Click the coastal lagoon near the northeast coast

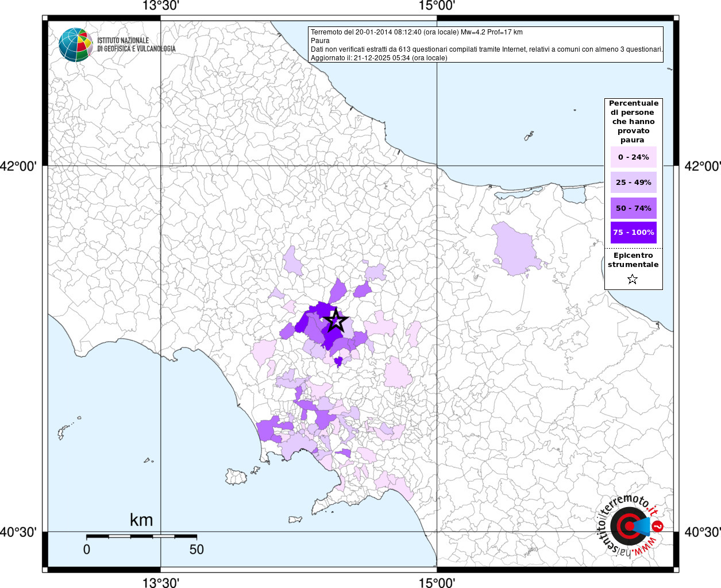574,194
